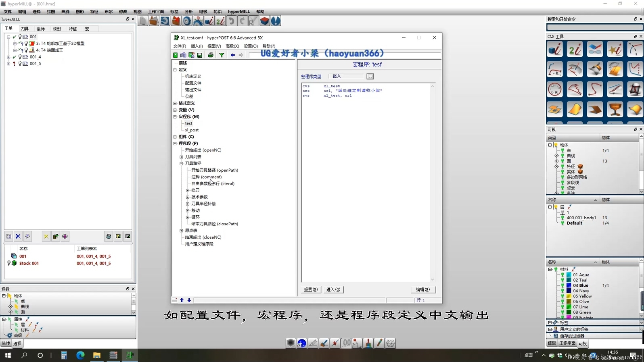Click the blue up arrow at hyperPOST bottom
This screenshot has width=644, height=362.
tap(182, 300)
